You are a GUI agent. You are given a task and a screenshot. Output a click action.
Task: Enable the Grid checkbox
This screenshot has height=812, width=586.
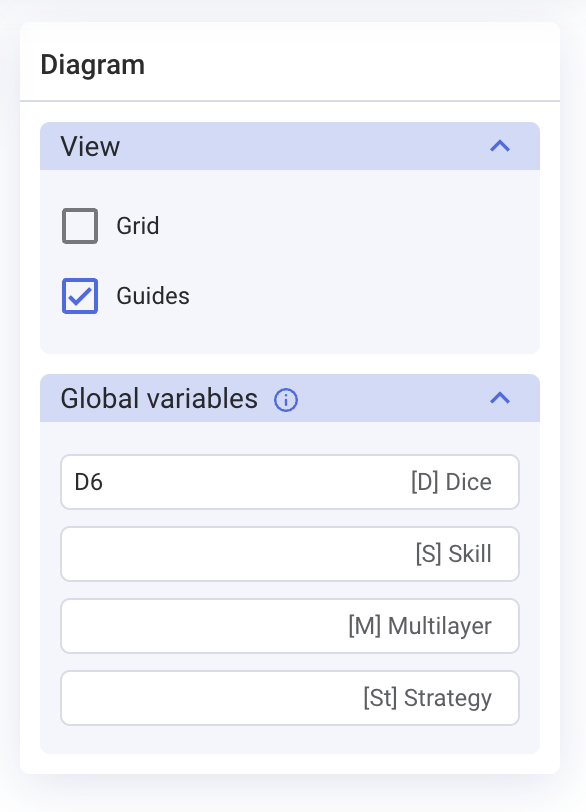coord(80,226)
